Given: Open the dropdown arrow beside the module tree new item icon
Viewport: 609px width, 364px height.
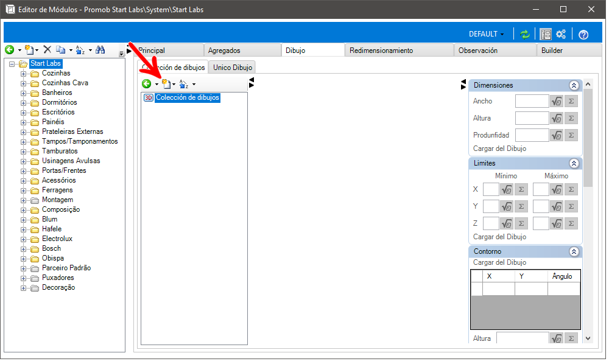Looking at the screenshot, I should point(37,50).
